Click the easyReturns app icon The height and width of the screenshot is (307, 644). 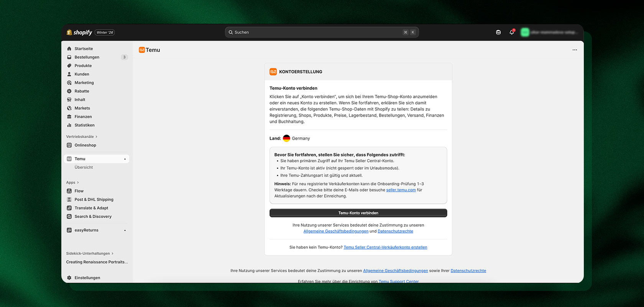pyautogui.click(x=69, y=230)
